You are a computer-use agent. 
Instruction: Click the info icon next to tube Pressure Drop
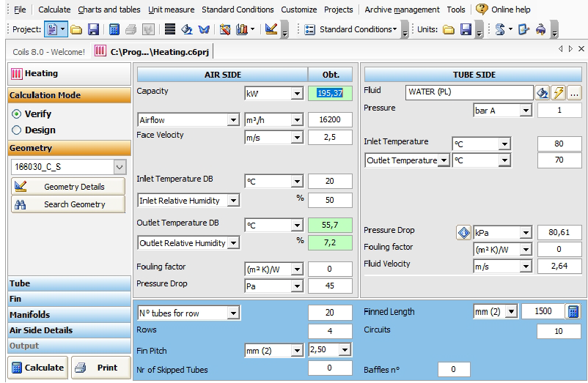[463, 233]
